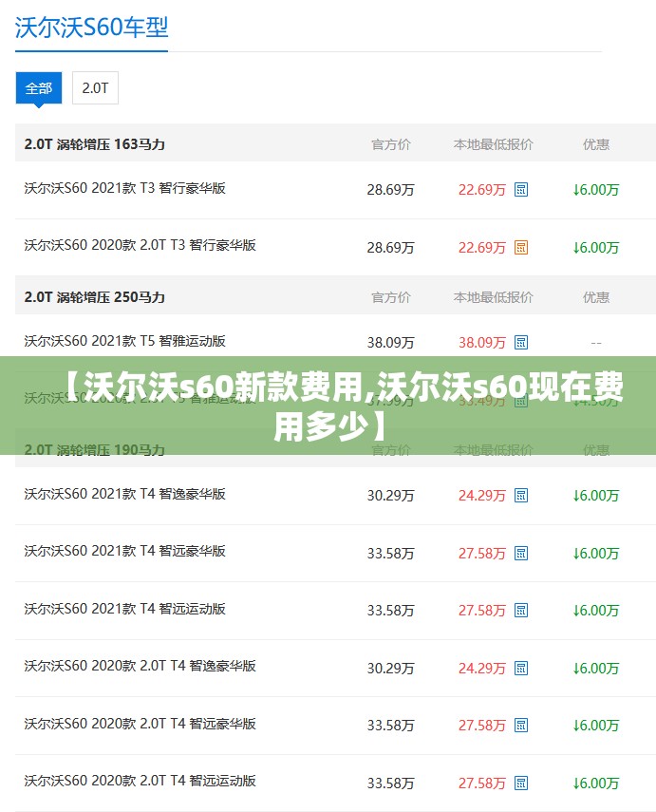Open orange calculator for 2020款 2.0T T3 智行豪华版
This screenshot has width=656, height=812.
pos(521,248)
